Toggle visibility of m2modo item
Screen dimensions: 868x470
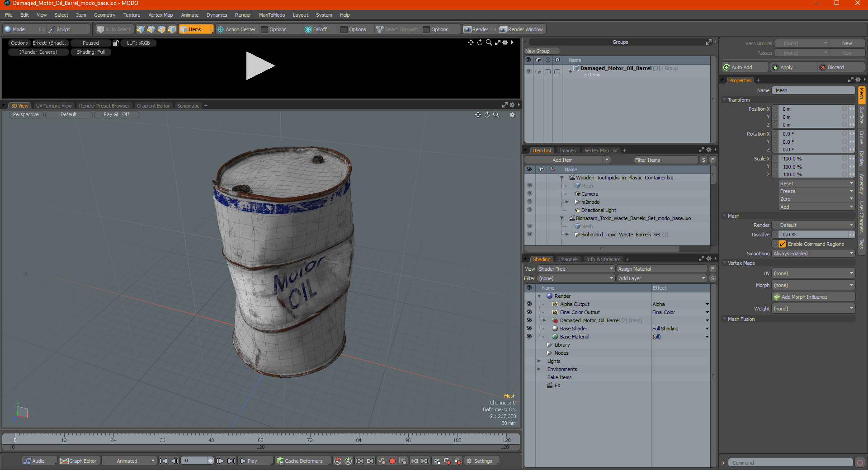tap(529, 202)
